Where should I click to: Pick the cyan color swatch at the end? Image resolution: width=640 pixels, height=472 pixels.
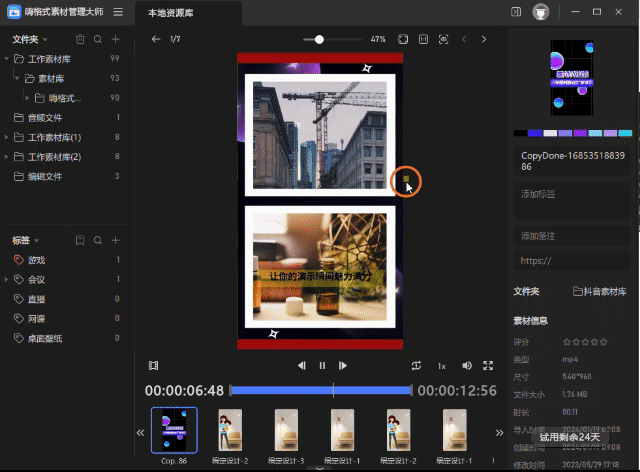click(625, 133)
